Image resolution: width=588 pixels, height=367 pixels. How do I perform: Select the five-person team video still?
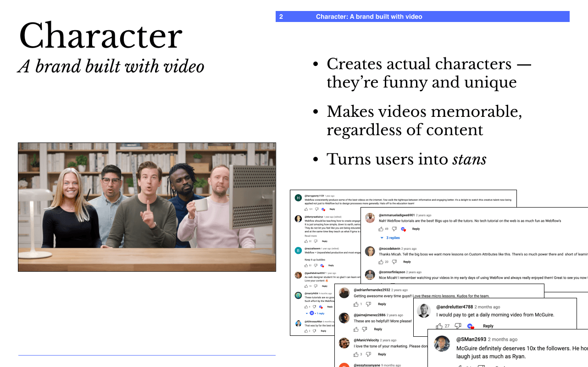point(147,207)
